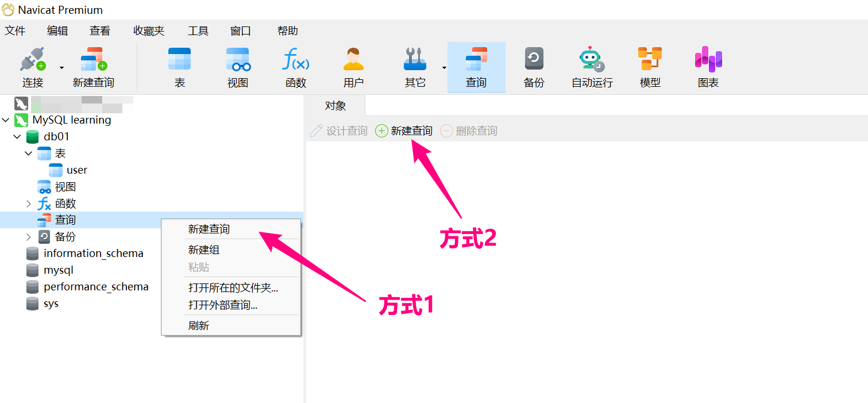Select the user table in tree
The image size is (868, 403).
[x=76, y=170]
